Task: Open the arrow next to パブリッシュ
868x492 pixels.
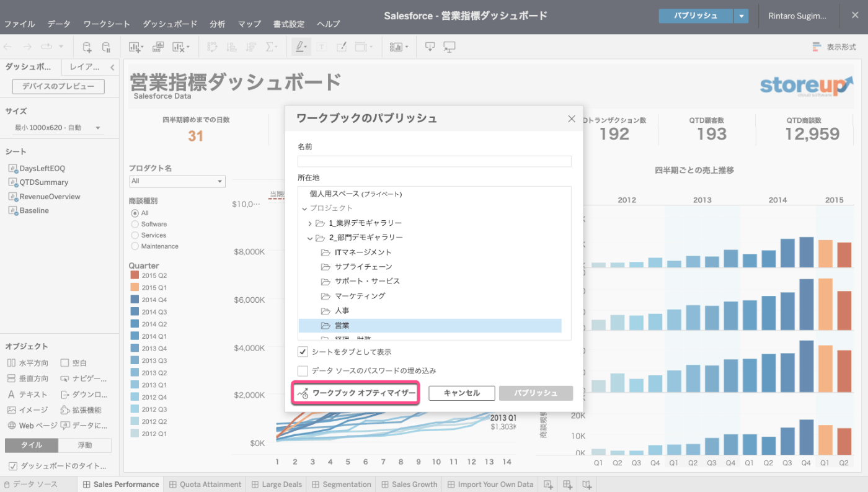Action: pos(741,16)
